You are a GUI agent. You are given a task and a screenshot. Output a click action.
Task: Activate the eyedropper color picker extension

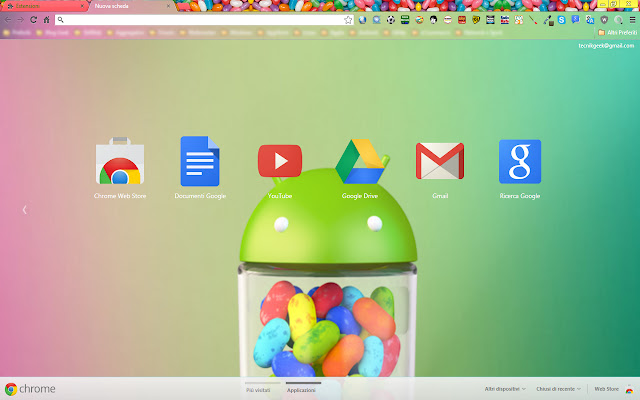point(548,20)
